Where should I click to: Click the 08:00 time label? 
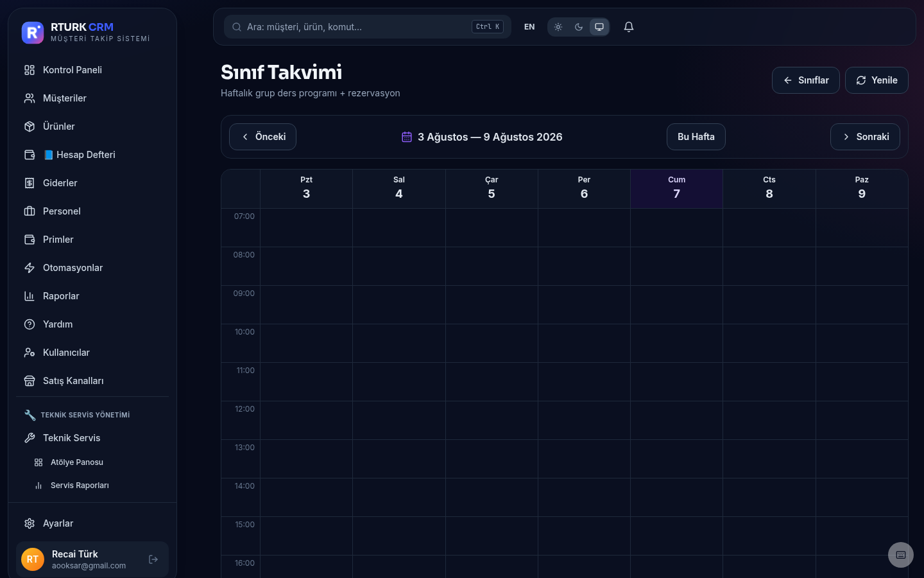click(x=244, y=255)
